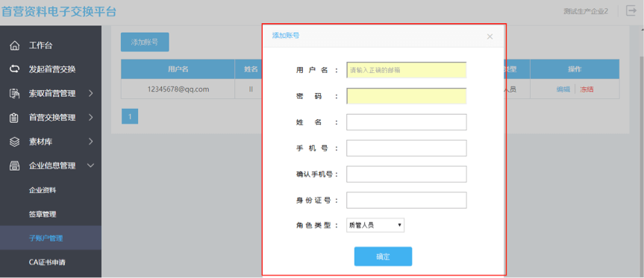Click the 素材库 layers icon

(x=14, y=142)
